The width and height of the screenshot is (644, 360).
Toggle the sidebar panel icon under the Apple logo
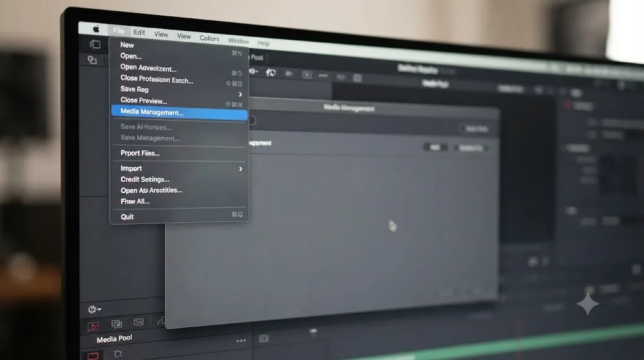(x=95, y=45)
